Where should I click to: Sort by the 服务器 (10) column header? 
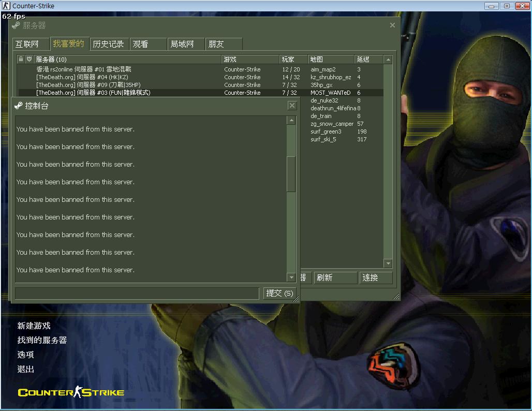pos(128,60)
